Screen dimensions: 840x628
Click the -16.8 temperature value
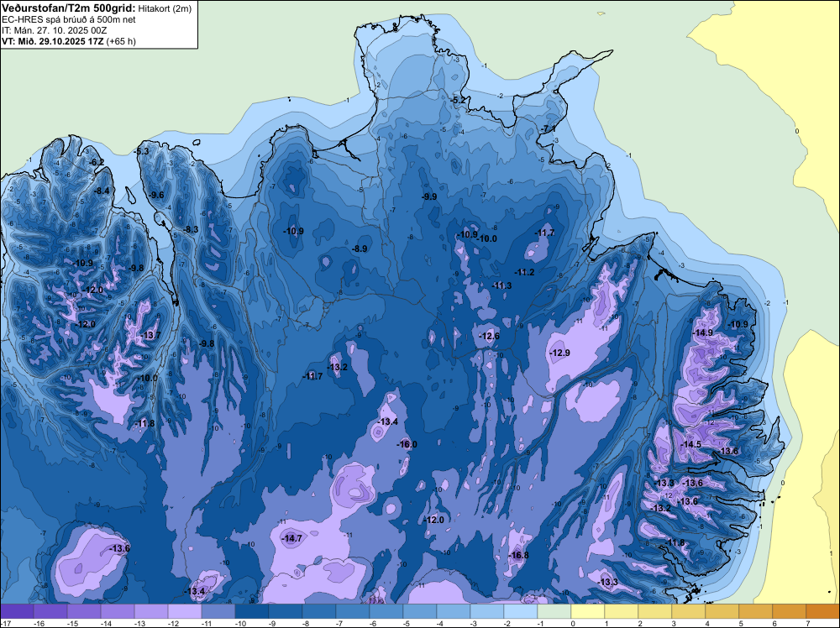pyautogui.click(x=518, y=556)
